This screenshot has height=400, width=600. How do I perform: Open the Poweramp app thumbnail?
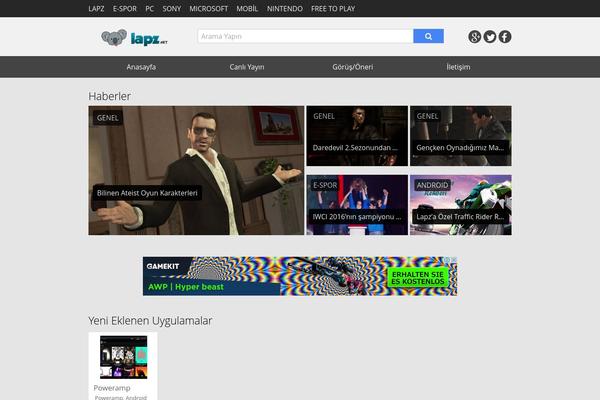click(123, 357)
